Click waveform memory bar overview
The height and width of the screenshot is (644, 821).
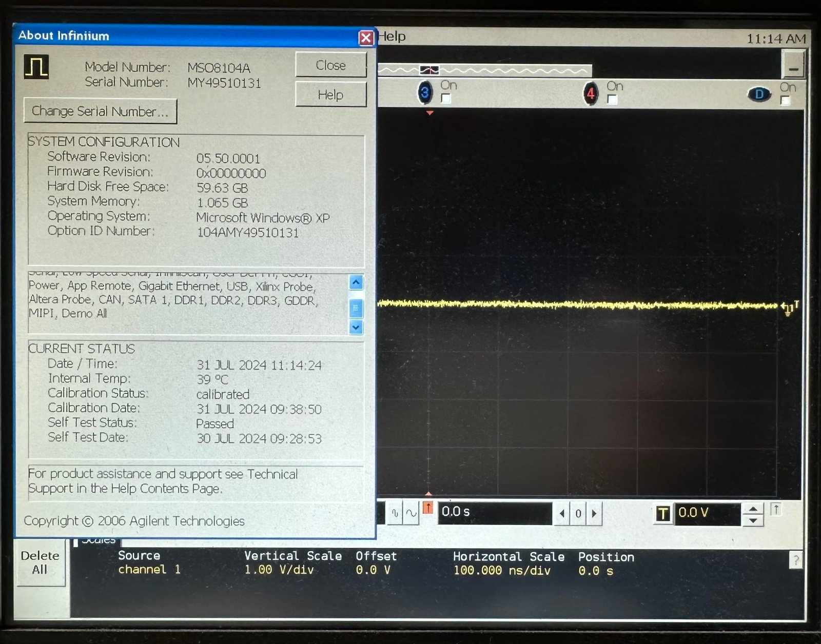[x=485, y=70]
